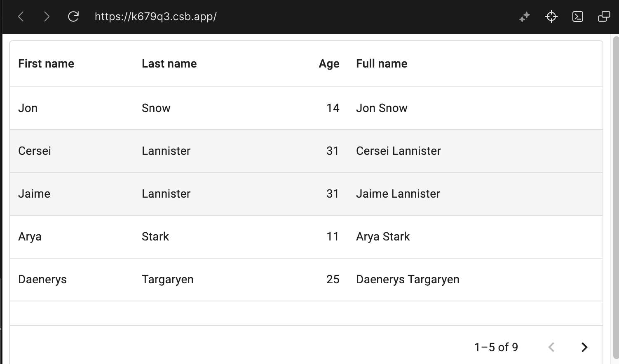Open preview in new window icon
Viewport: 619px width, 364px height.
(604, 16)
